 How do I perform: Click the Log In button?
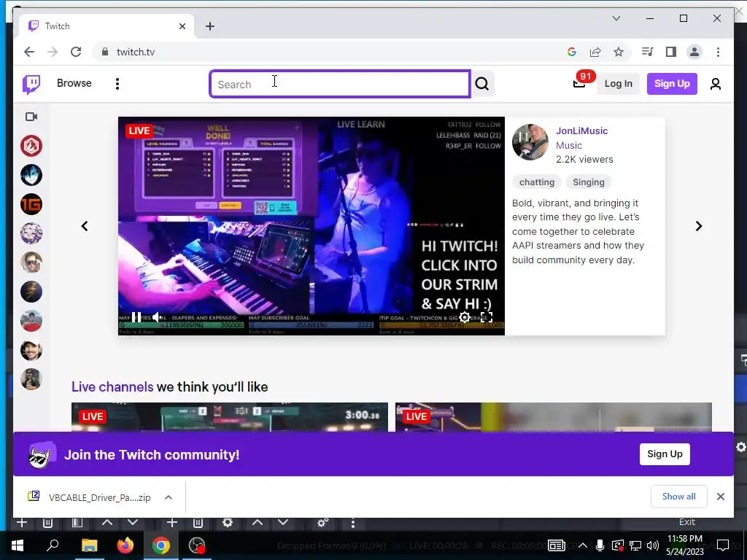click(x=618, y=83)
